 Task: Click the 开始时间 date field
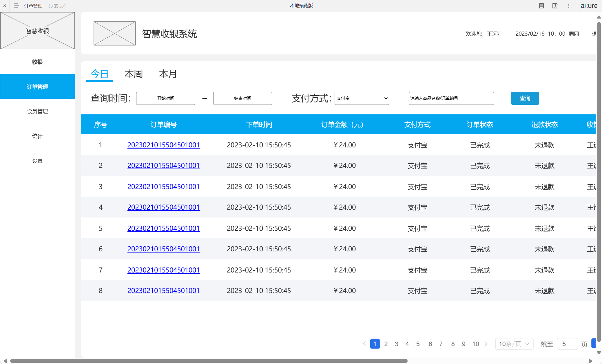166,98
